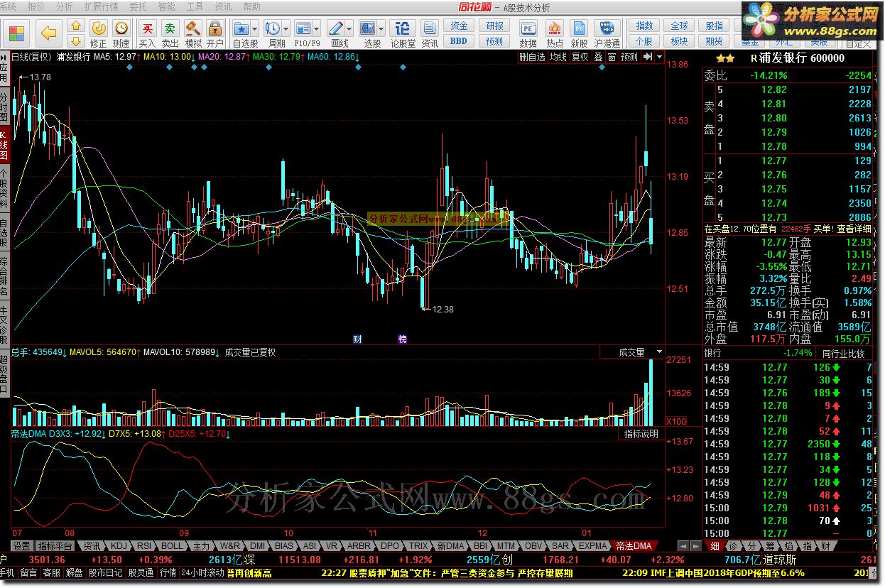Screen dimensions: 885x588
Task: Open the F10/F9 info icon
Action: [x=303, y=28]
